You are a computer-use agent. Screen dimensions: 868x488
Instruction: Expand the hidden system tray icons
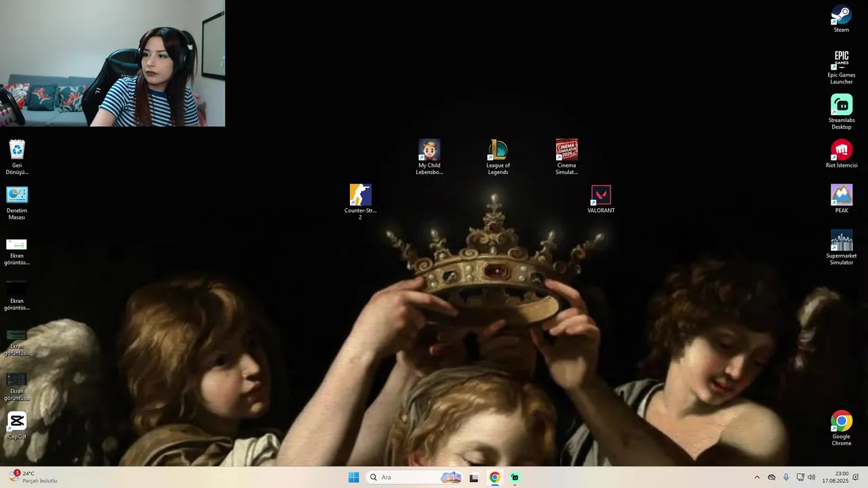click(x=757, y=477)
